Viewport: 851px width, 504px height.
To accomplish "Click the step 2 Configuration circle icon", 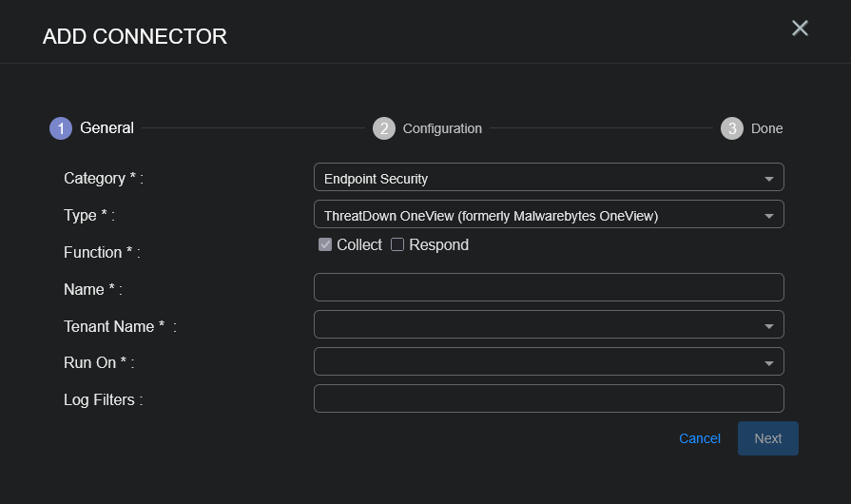I will tap(384, 128).
